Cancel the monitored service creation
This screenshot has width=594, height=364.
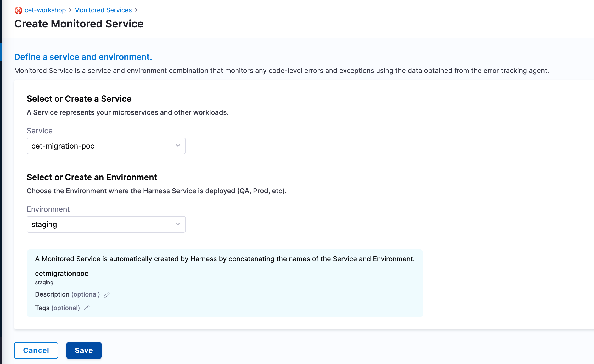pyautogui.click(x=36, y=350)
